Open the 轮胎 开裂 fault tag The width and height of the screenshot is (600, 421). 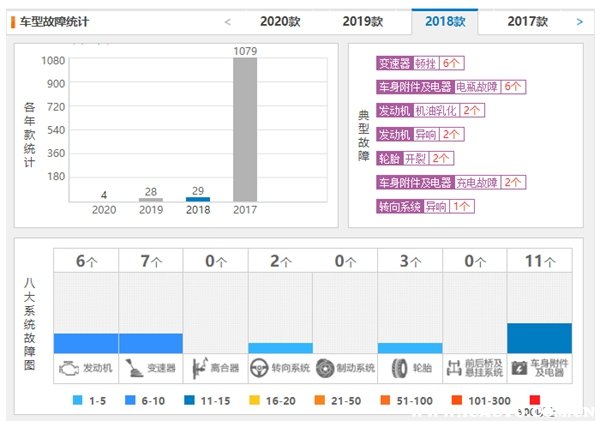point(414,158)
